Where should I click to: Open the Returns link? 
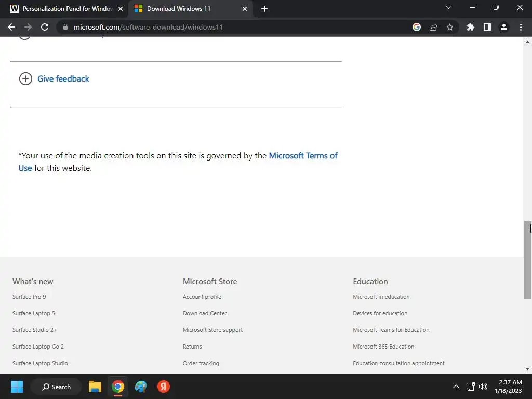point(192,347)
